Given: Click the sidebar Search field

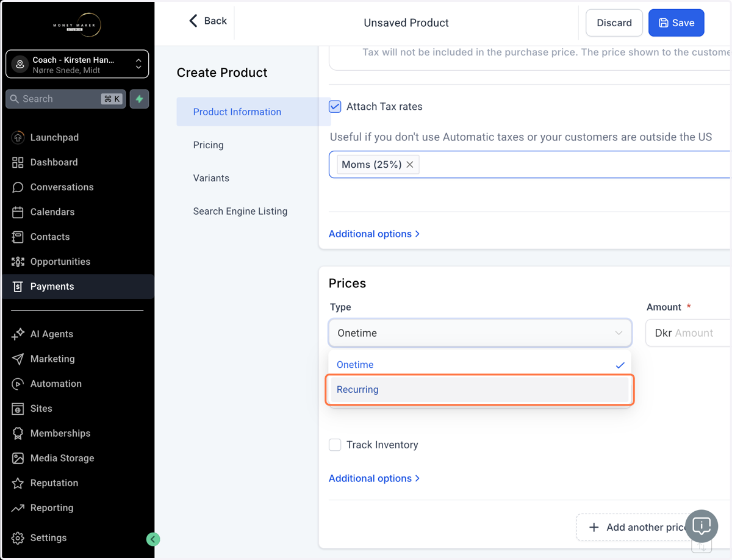Looking at the screenshot, I should pos(66,99).
